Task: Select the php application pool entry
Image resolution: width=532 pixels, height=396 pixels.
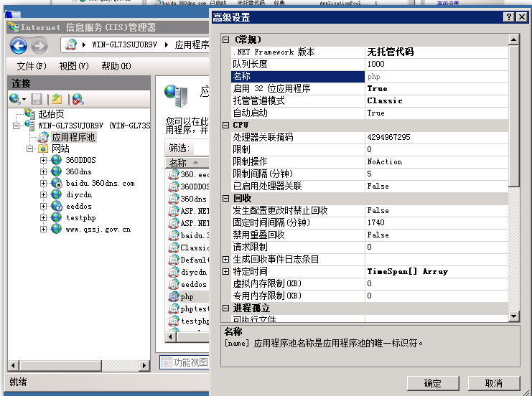Action: pyautogui.click(x=187, y=296)
